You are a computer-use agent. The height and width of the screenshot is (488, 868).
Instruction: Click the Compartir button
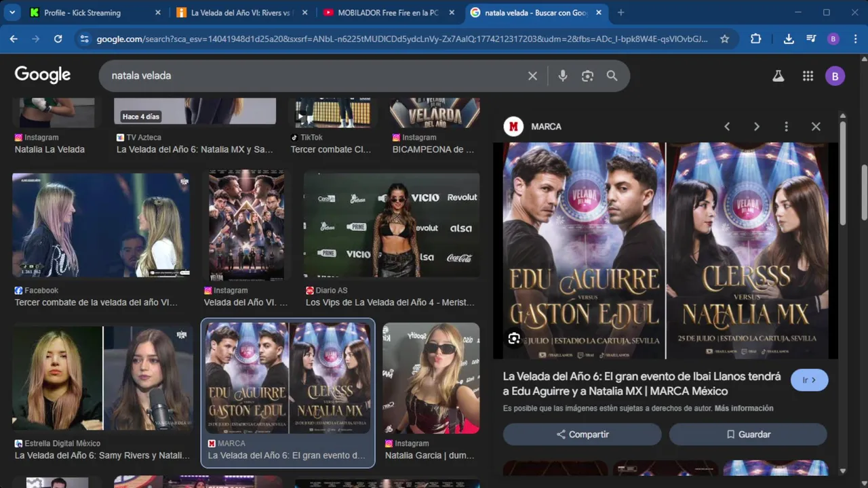coord(583,434)
